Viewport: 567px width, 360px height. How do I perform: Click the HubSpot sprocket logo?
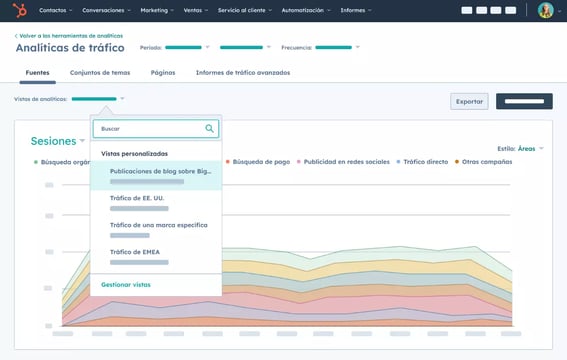[20, 10]
